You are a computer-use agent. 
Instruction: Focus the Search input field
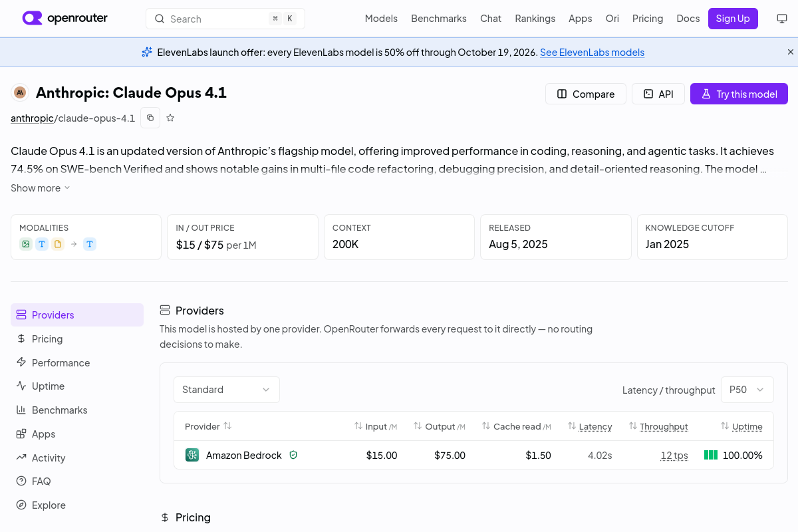click(225, 19)
